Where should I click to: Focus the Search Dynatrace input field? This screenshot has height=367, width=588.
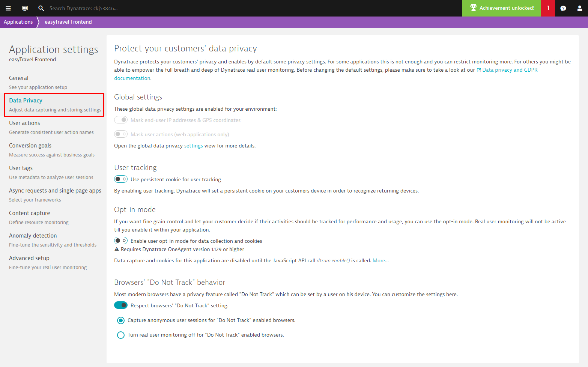83,8
